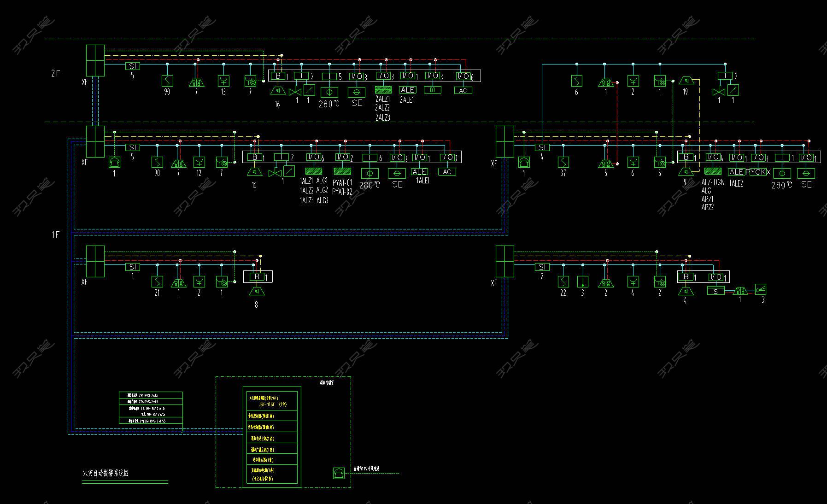This screenshot has width=827, height=504.
Task: Click the smoke detector symbol labeled 21
Action: pos(158,281)
